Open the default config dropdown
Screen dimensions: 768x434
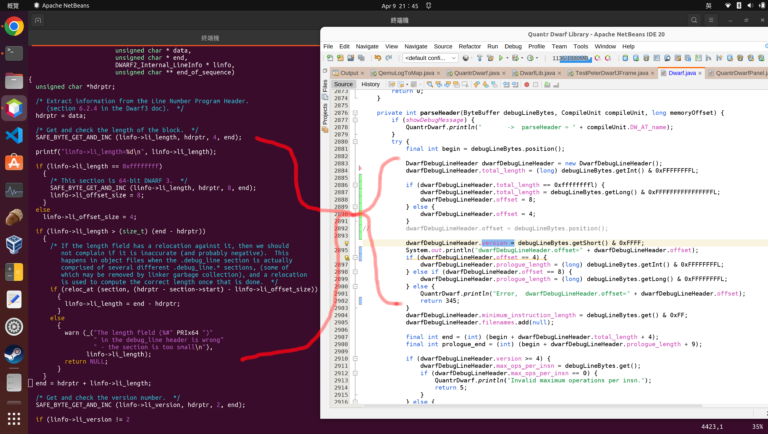[431, 58]
